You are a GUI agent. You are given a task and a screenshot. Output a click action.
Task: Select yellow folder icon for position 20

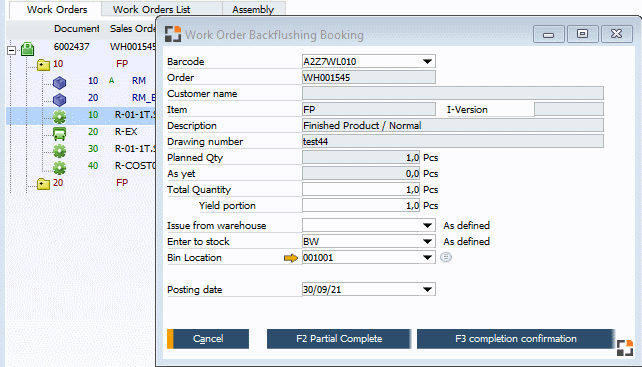click(43, 184)
